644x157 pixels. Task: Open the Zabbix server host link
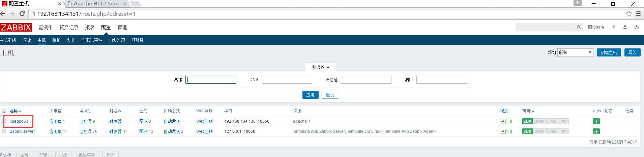(x=22, y=131)
